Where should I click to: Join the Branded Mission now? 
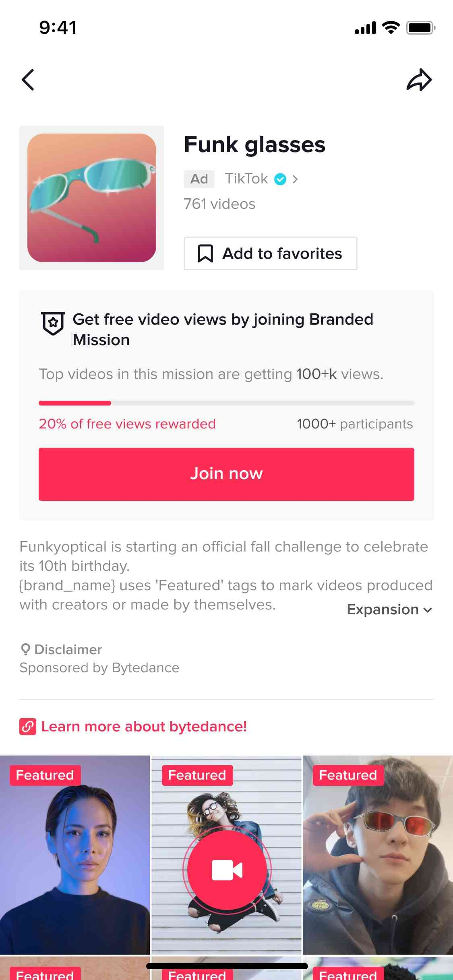pos(226,474)
